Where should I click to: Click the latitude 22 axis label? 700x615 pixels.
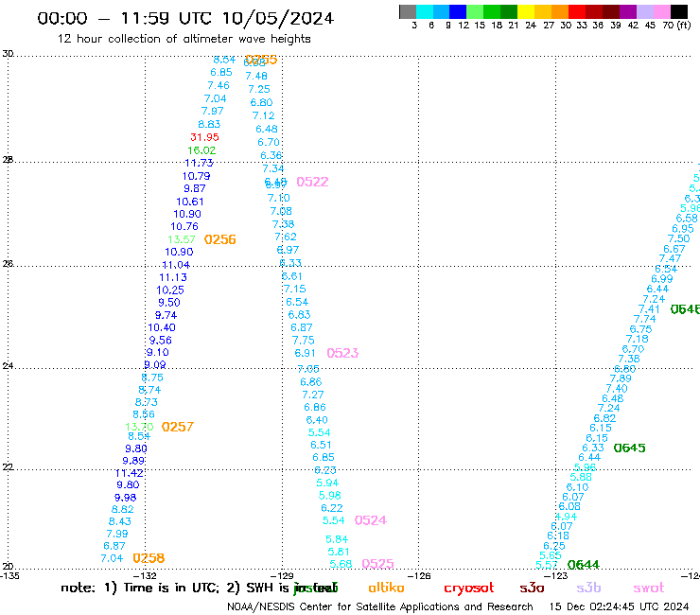8,467
